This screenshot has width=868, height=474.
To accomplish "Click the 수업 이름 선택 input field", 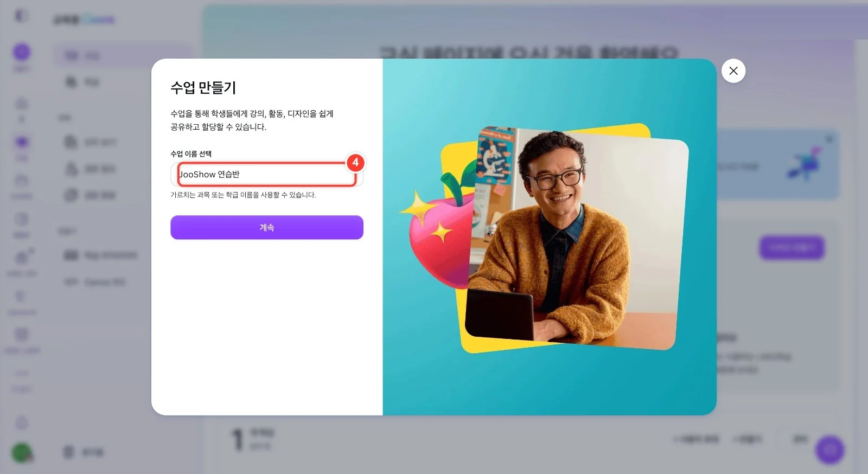I will coord(267,174).
